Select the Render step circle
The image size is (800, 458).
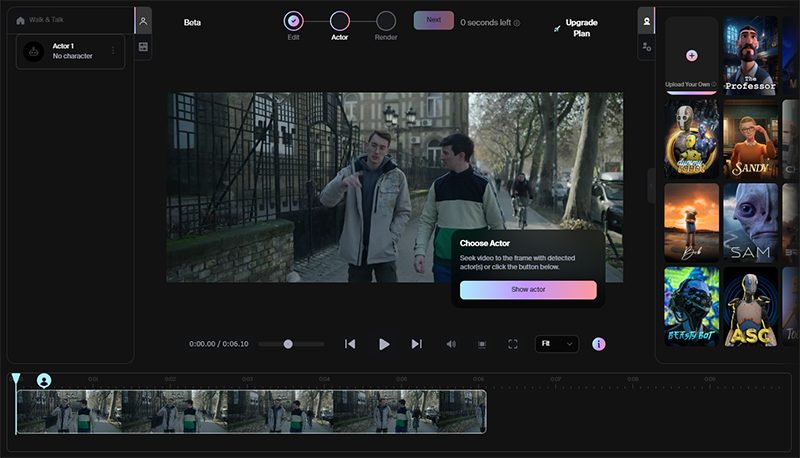pyautogui.click(x=386, y=21)
